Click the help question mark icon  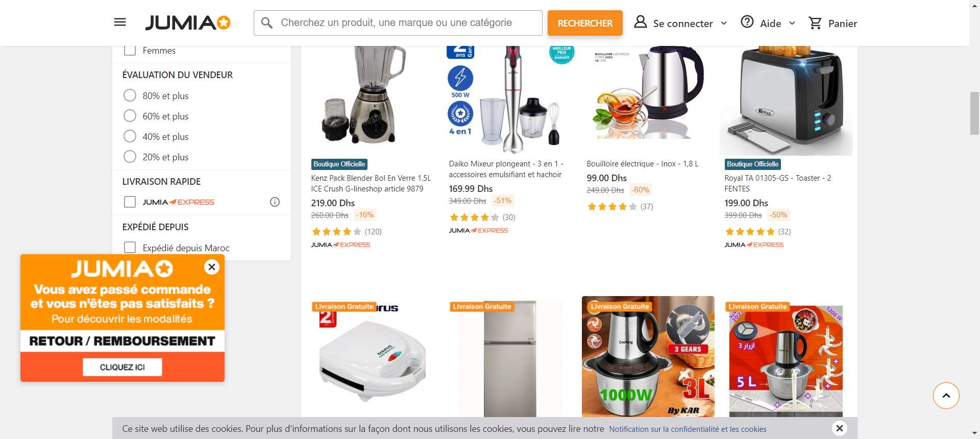[x=747, y=22]
